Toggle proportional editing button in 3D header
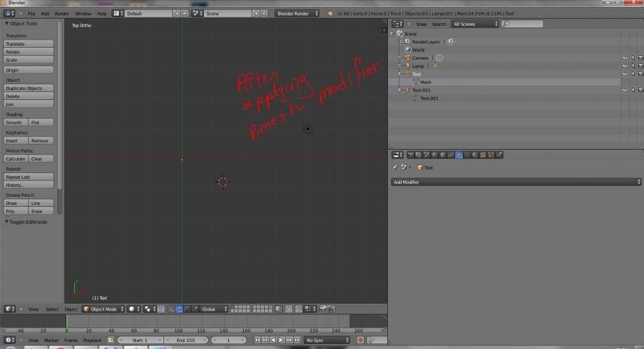644x349 pixels. (289, 309)
